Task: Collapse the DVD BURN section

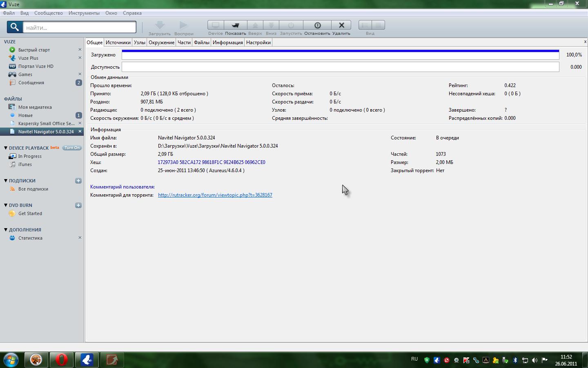Action: 6,205
